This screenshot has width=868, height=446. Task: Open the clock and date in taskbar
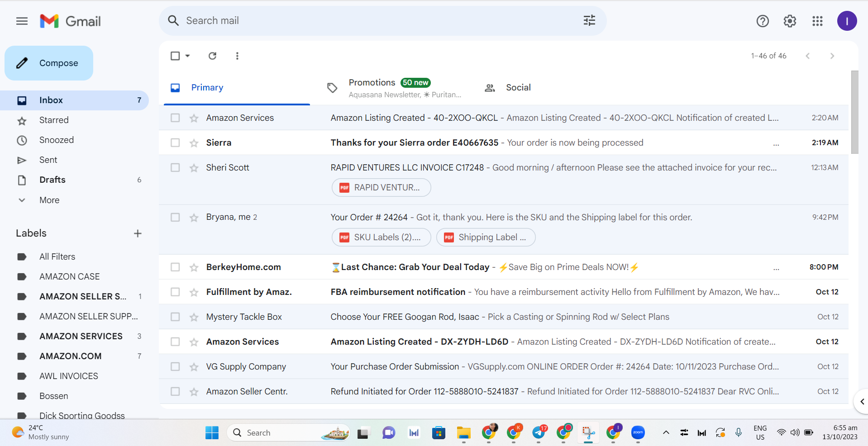(x=840, y=432)
